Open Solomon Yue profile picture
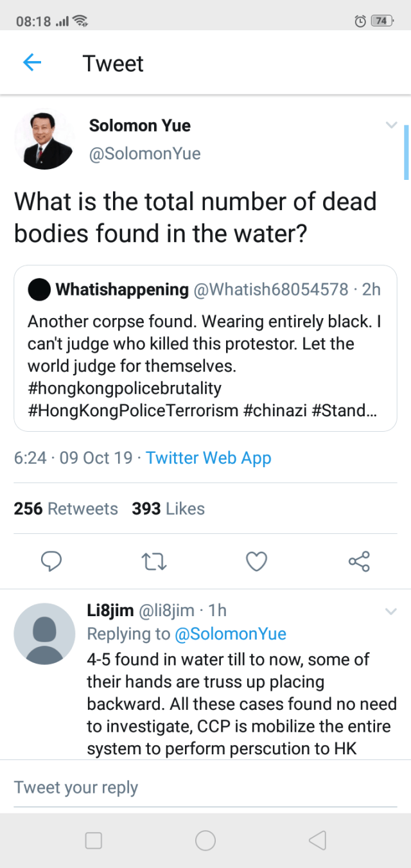The image size is (411, 868). [44, 140]
